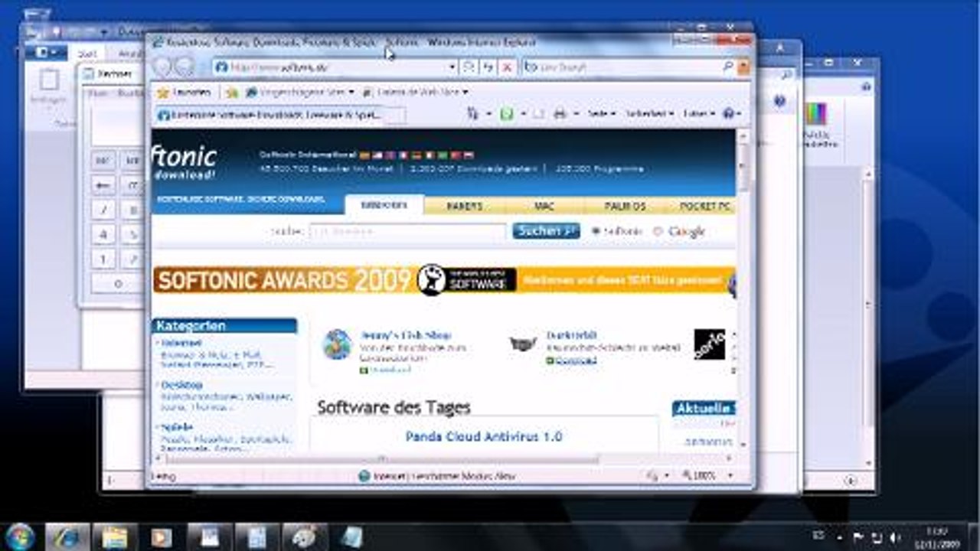This screenshot has height=551, width=980.
Task: Select Google search radio button
Action: coord(657,231)
